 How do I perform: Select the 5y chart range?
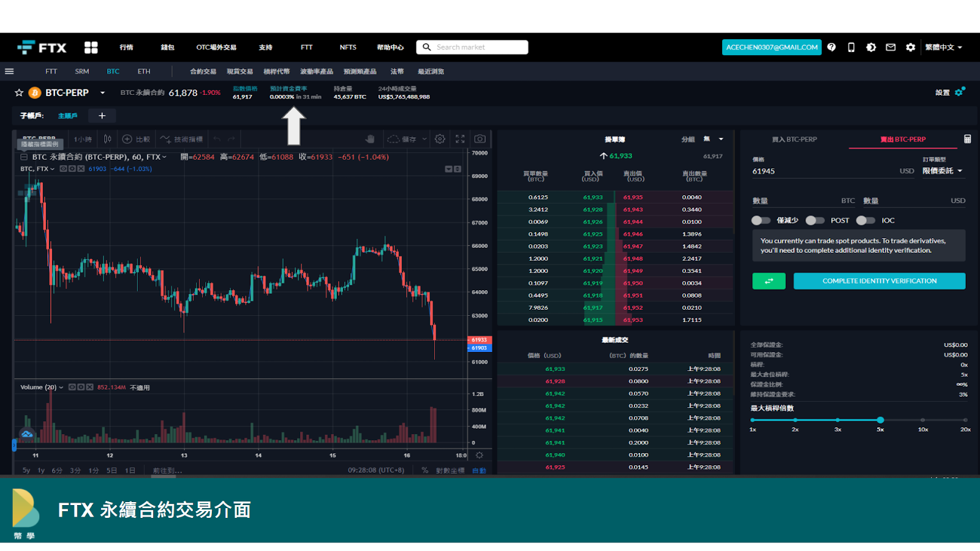26,470
